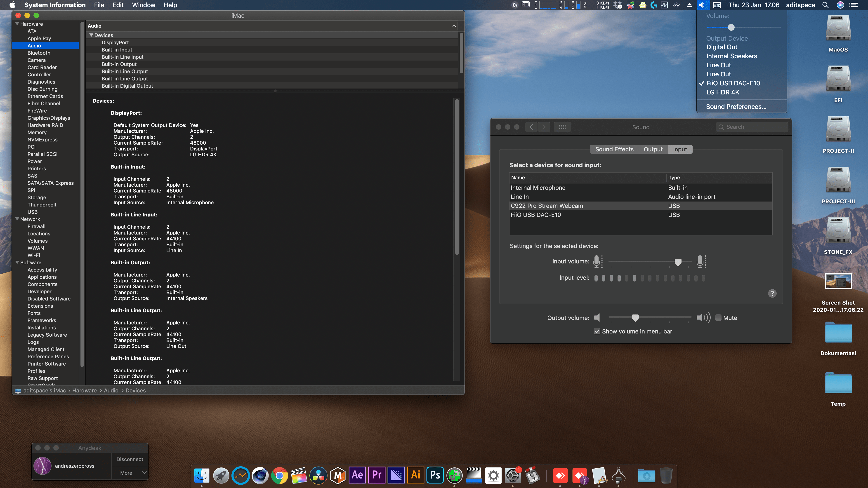Open the Help menu
This screenshot has height=488, width=868.
tap(170, 5)
